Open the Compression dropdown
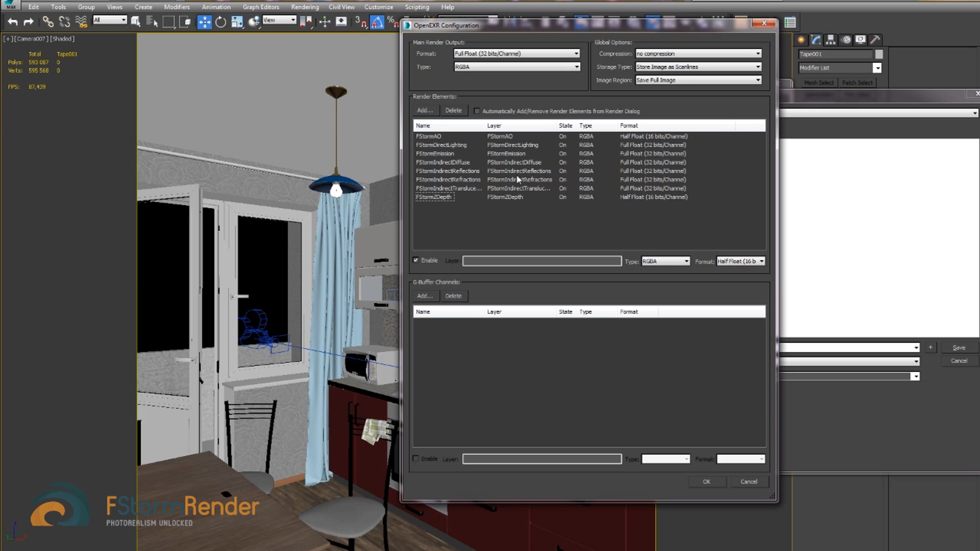Image resolution: width=980 pixels, height=551 pixels. [x=698, y=53]
